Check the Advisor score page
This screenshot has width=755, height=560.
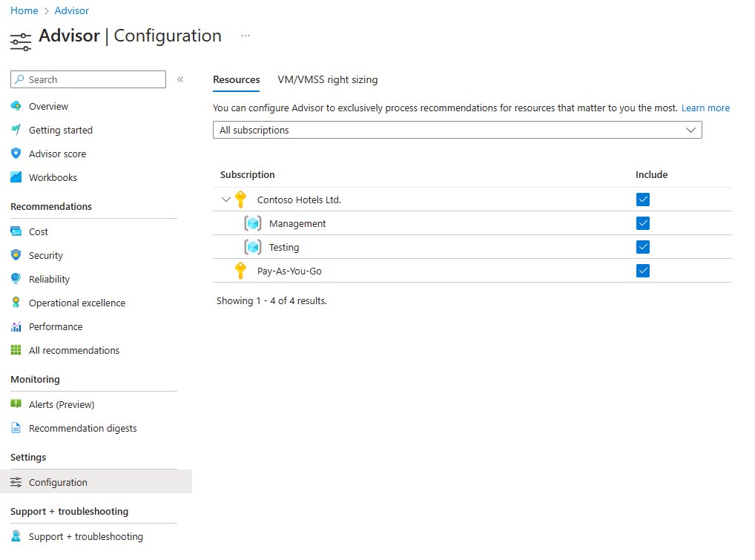pos(57,154)
